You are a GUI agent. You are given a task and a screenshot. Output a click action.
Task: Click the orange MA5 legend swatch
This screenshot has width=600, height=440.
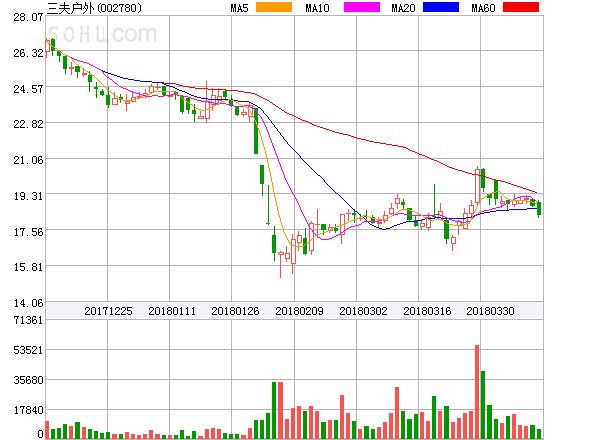pos(274,7)
